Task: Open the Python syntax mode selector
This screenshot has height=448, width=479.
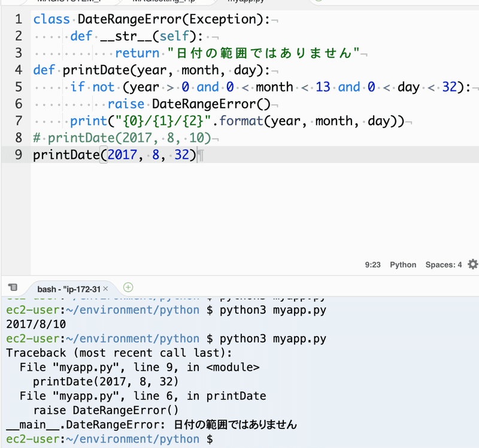Action: (403, 264)
